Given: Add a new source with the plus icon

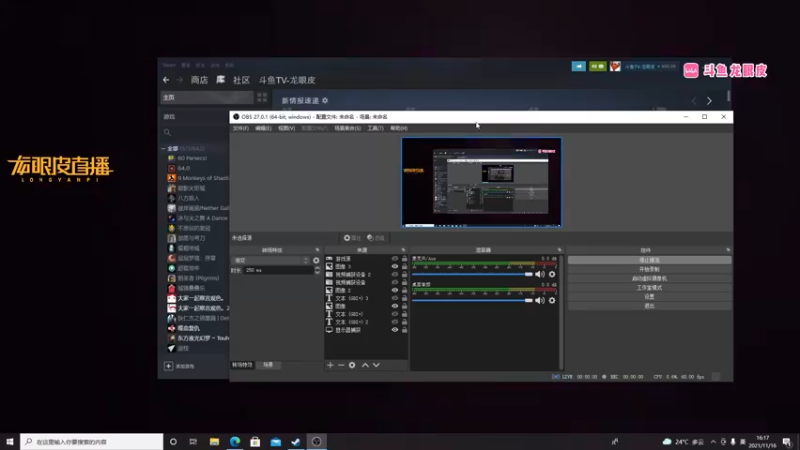Looking at the screenshot, I should click(x=330, y=365).
